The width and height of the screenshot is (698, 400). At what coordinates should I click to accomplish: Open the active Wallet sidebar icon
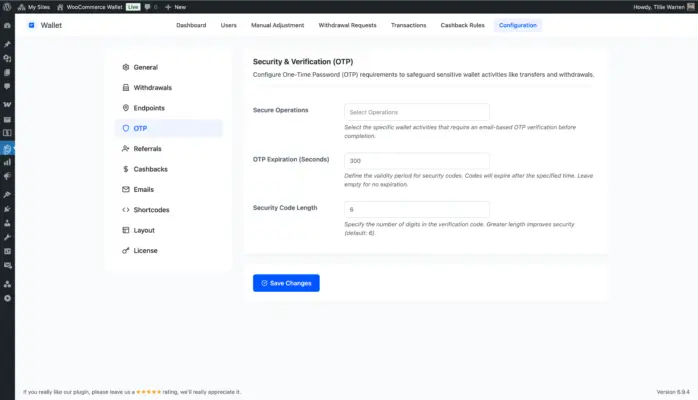point(7,149)
